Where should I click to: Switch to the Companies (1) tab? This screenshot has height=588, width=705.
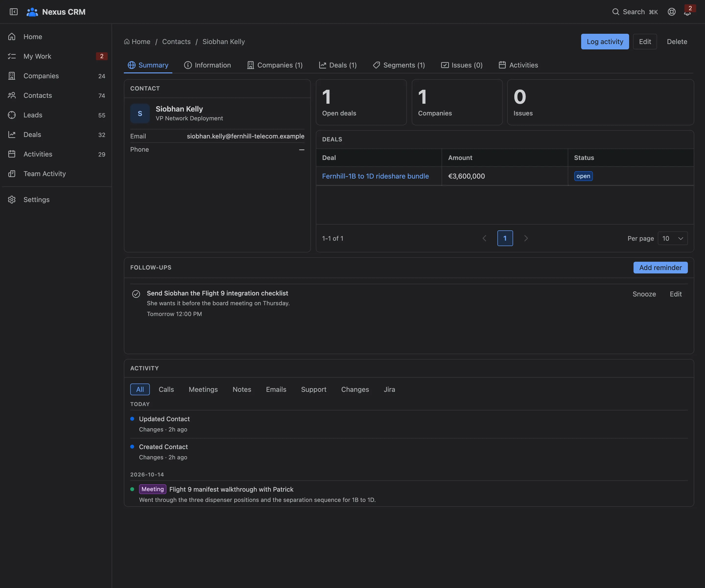(275, 65)
